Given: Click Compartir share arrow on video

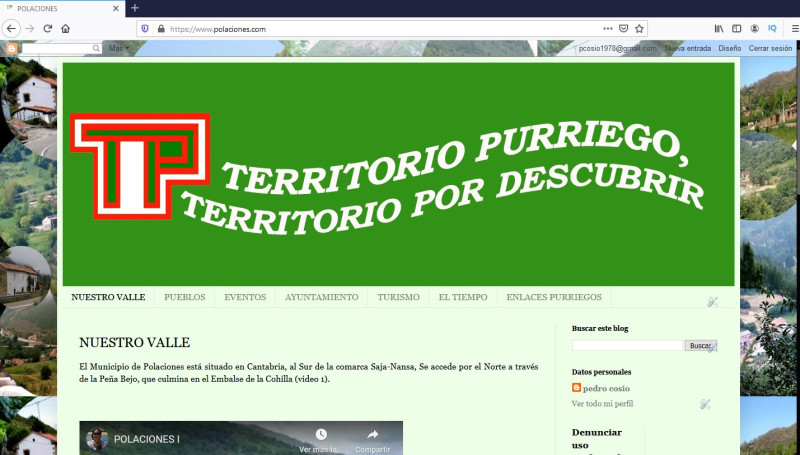Looking at the screenshot, I should pos(372,435).
